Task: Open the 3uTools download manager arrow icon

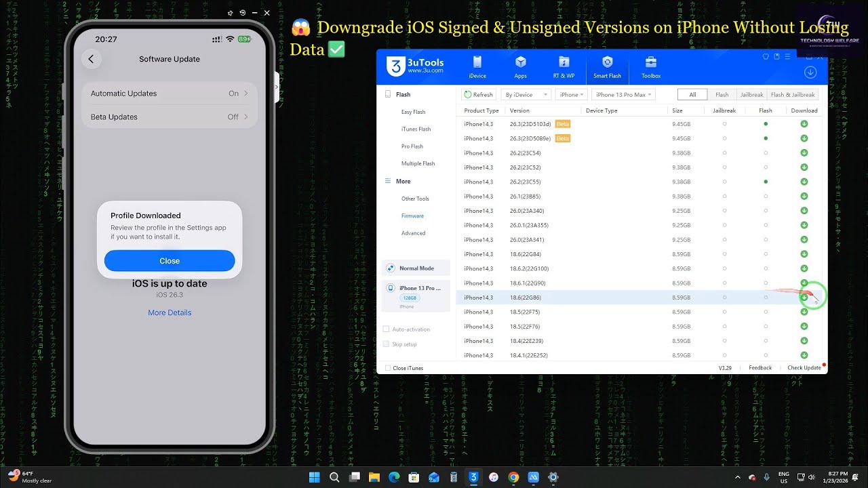Action: [810, 72]
